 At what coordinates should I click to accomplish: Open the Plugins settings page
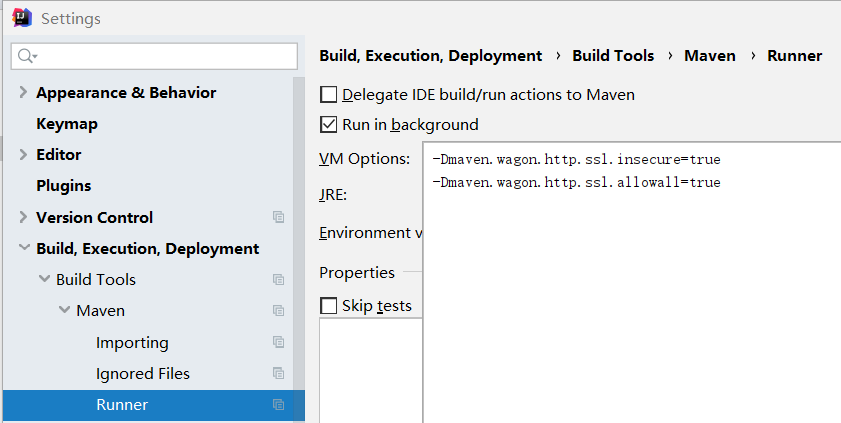tap(63, 186)
